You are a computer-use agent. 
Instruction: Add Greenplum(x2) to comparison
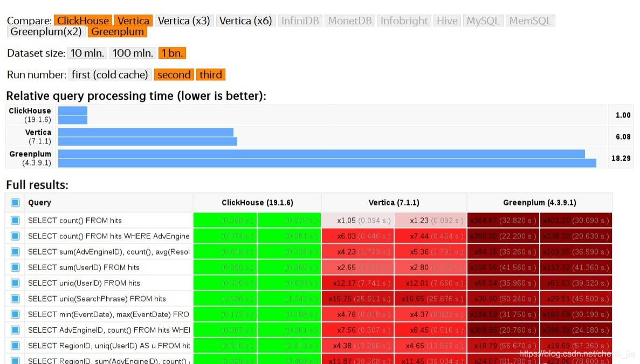[46, 31]
